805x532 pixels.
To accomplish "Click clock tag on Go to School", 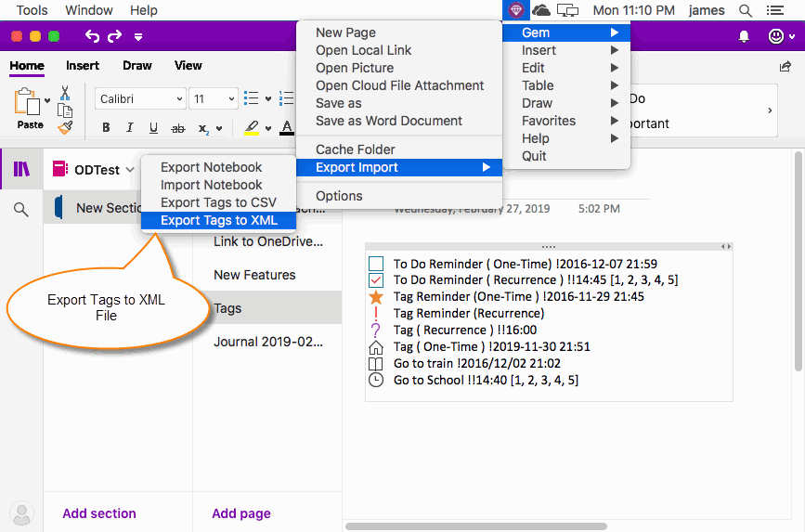I will pos(376,381).
